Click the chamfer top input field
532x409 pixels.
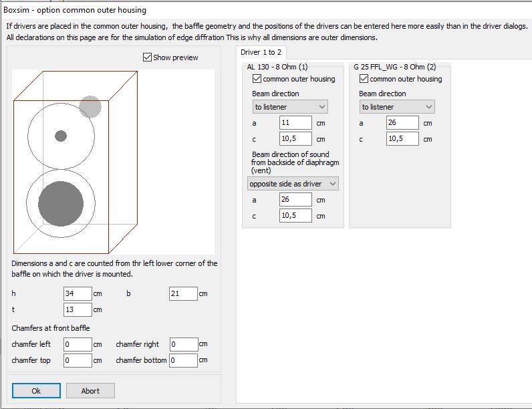pos(78,360)
